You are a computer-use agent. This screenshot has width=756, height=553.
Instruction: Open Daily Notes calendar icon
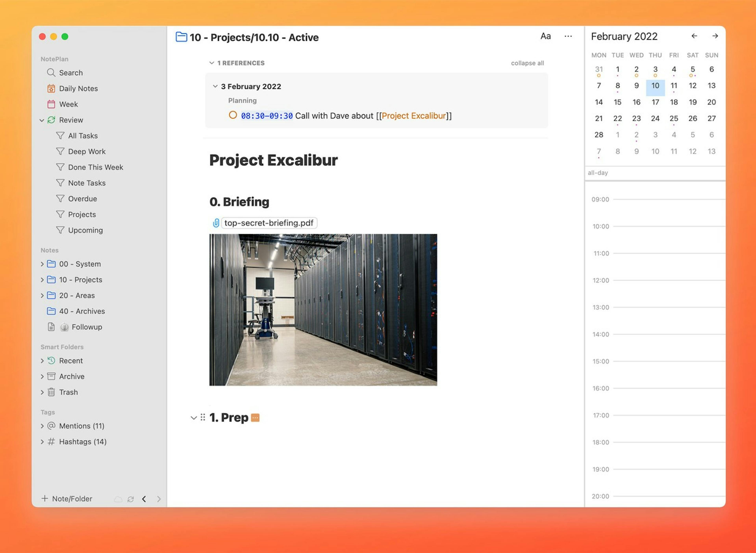point(51,88)
